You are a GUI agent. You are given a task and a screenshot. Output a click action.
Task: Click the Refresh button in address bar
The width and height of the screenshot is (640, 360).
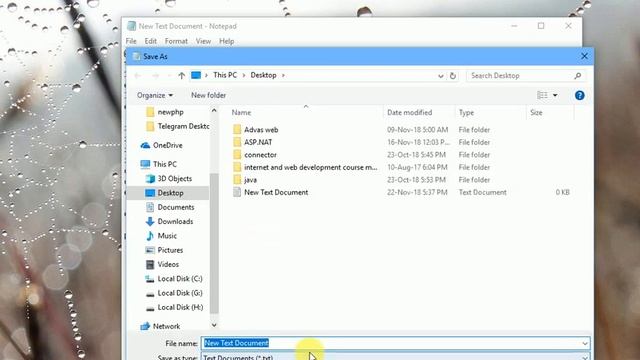(453, 76)
